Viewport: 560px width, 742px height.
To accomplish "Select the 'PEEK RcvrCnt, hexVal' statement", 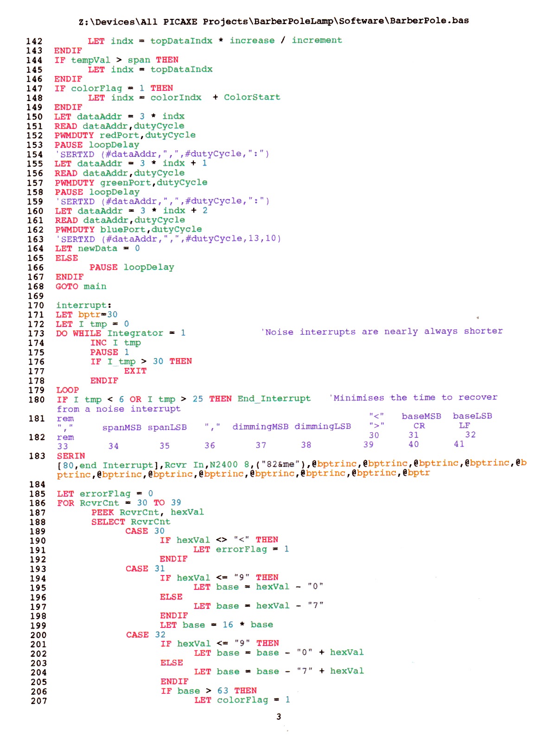I will (x=147, y=512).
